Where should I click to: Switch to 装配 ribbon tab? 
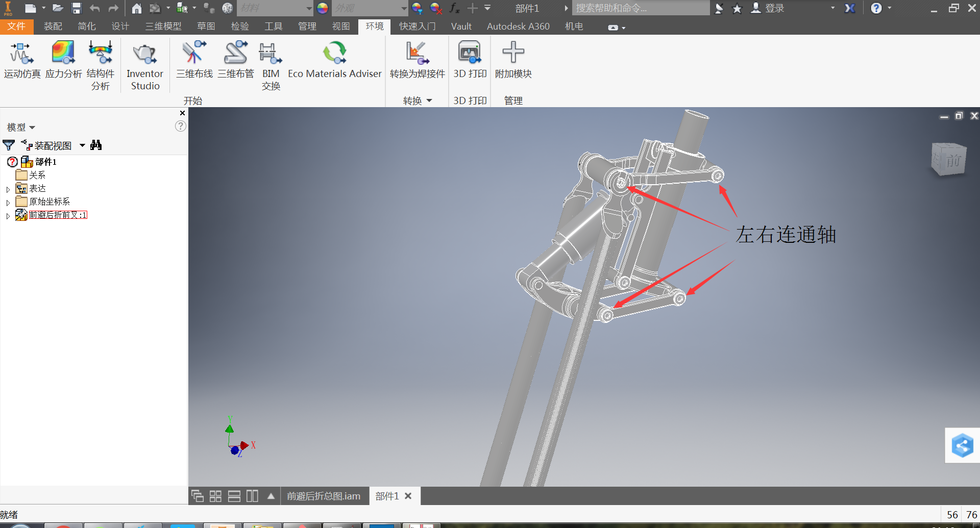(x=53, y=27)
